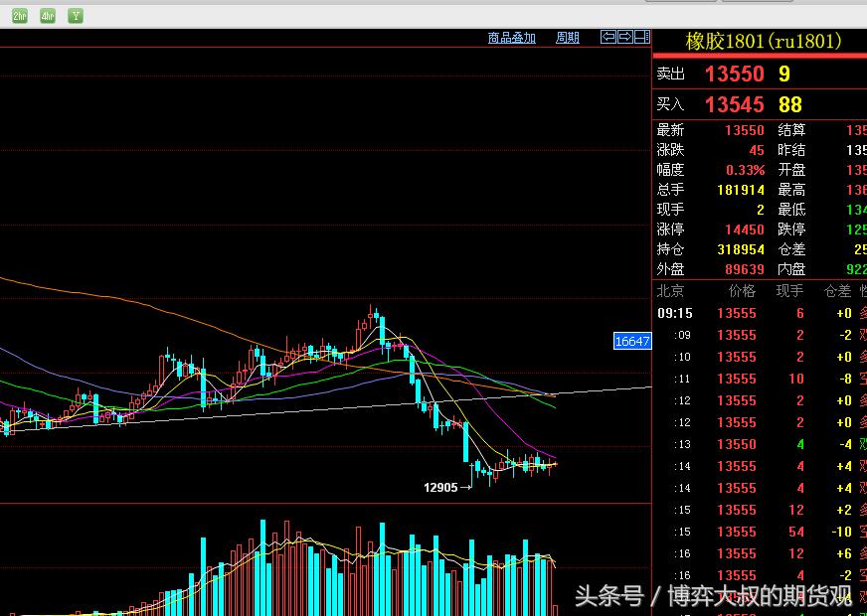Click the 涨停 value 14450
This screenshot has width=867, height=616.
point(745,230)
